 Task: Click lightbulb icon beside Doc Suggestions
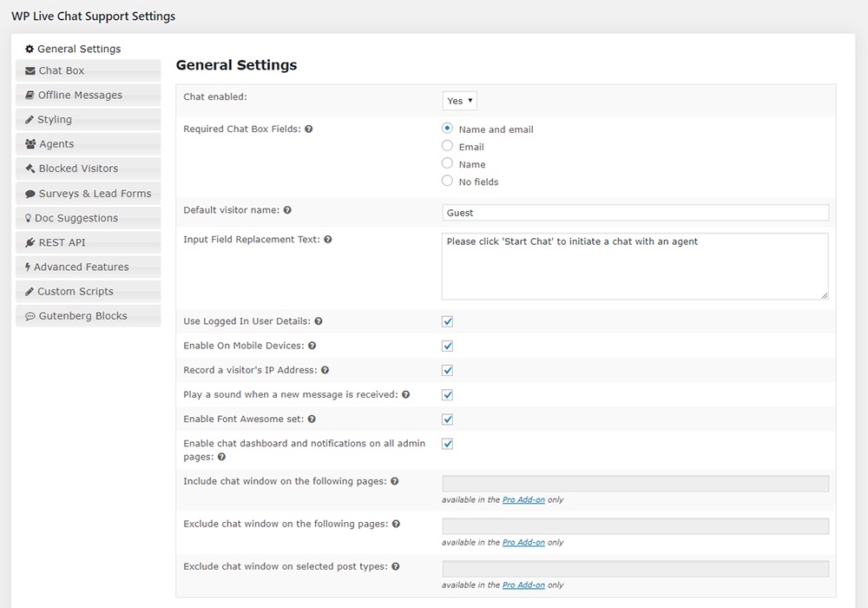click(x=29, y=218)
